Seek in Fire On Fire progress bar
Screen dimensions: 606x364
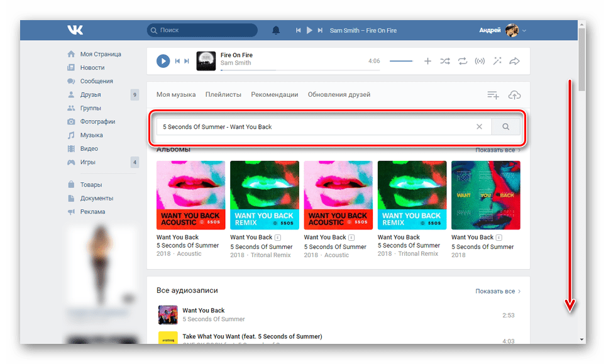[300, 70]
